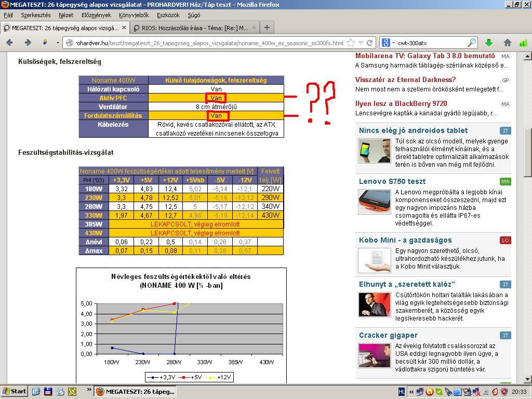Click the Lenovo S750 phone thumbnail

coord(374,202)
